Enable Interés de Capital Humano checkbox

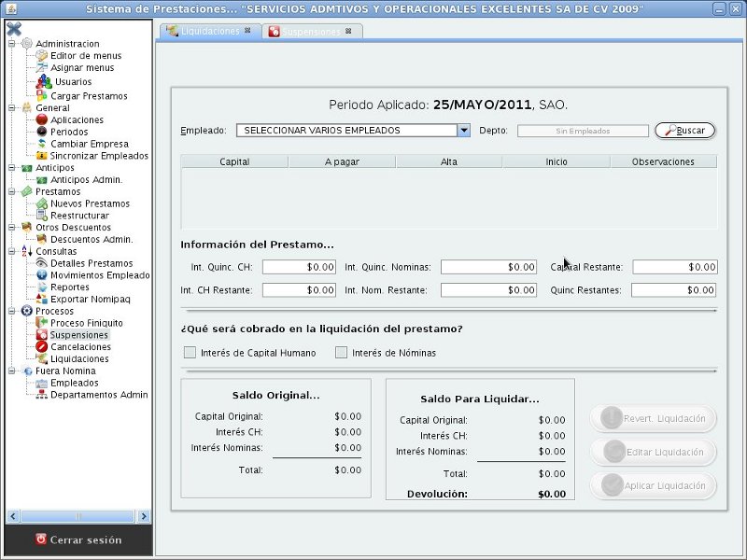190,353
